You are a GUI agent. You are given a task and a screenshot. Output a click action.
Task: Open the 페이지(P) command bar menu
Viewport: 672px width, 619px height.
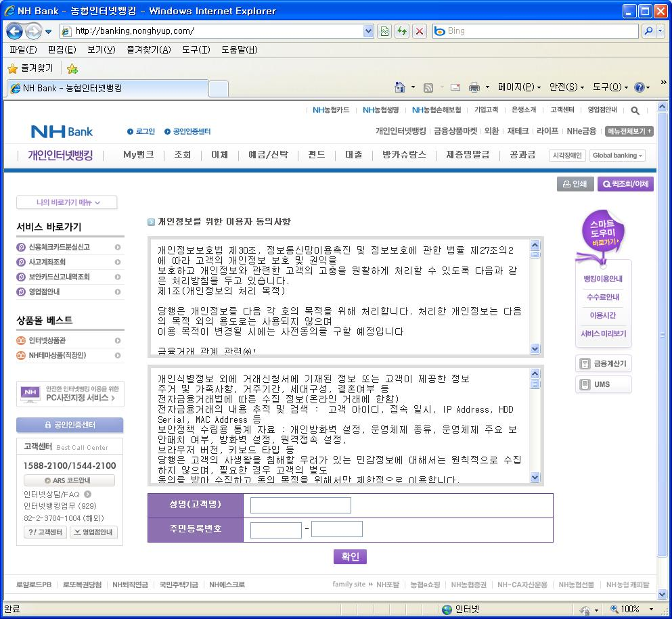click(520, 87)
